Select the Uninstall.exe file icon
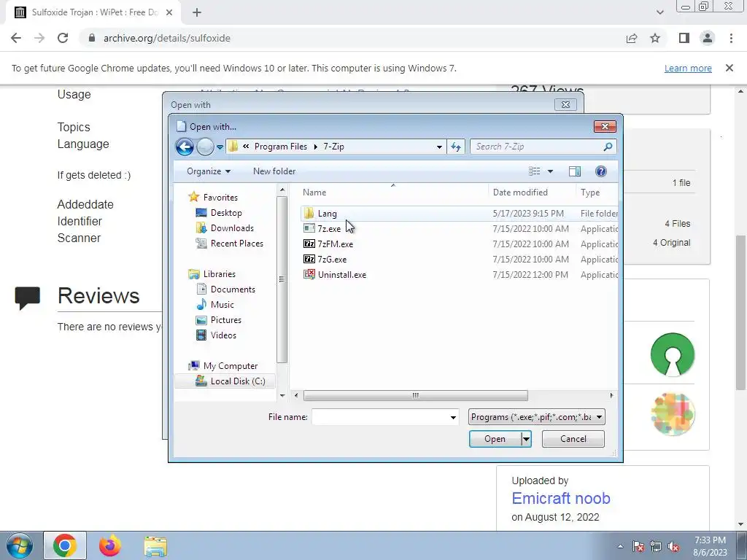This screenshot has width=747, height=560. (x=309, y=274)
